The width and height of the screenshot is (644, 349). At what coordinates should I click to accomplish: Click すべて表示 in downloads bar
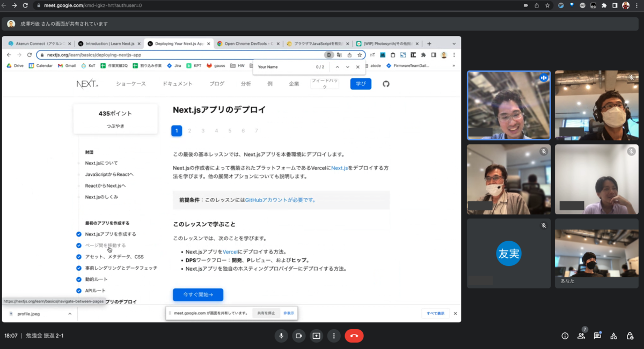click(x=435, y=313)
